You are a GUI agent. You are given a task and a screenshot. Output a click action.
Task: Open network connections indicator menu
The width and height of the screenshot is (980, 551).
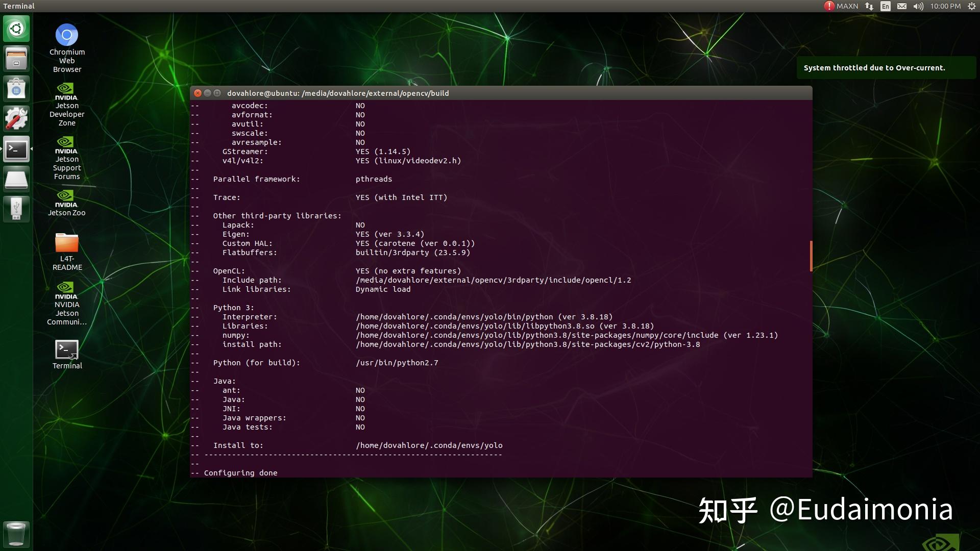(869, 6)
